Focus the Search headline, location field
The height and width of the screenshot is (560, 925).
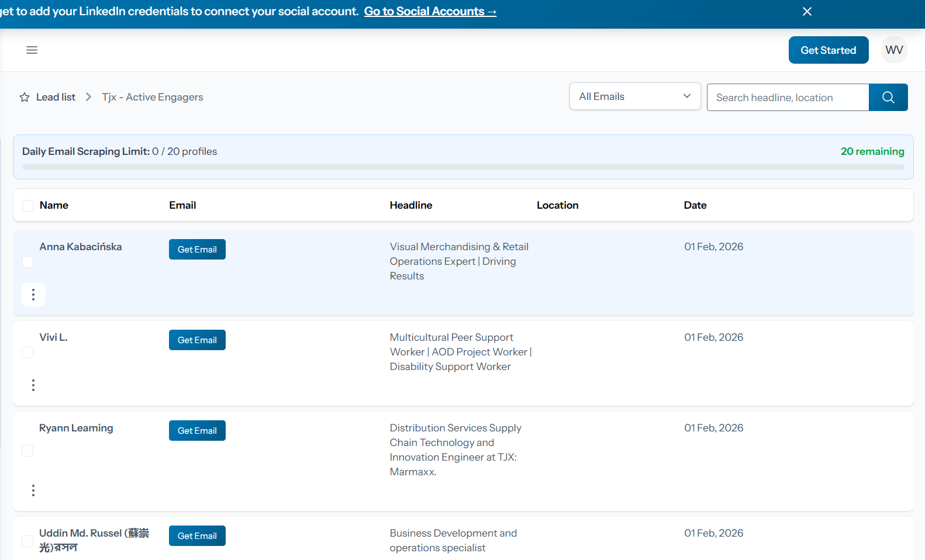click(787, 98)
